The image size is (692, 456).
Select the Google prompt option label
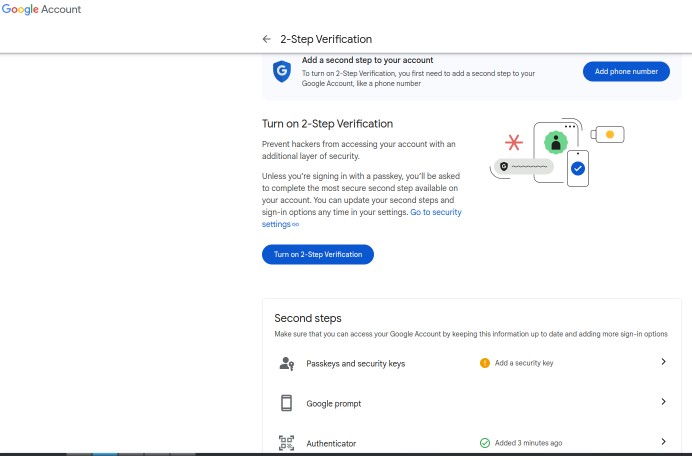(333, 403)
